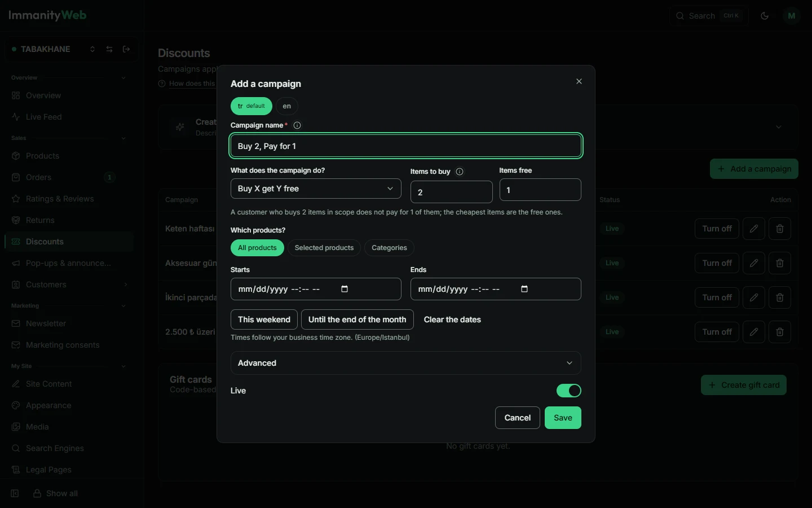Collapse the Sales sidebar section
Screen dimensions: 812x508
123,138
